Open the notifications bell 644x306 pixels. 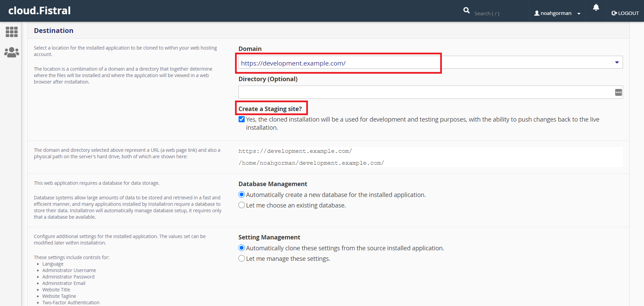596,7
